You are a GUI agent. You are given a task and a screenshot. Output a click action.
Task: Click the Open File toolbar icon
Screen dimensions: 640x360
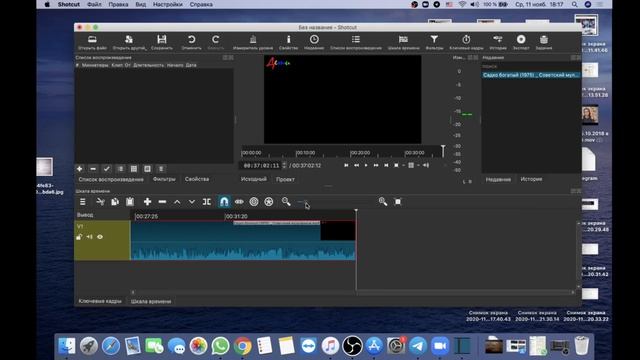(92, 40)
